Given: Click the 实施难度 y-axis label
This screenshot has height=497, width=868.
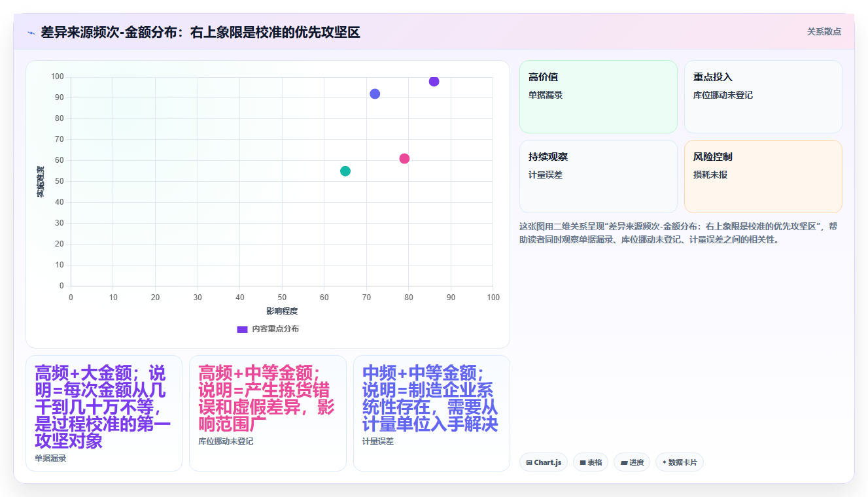Looking at the screenshot, I should (41, 182).
